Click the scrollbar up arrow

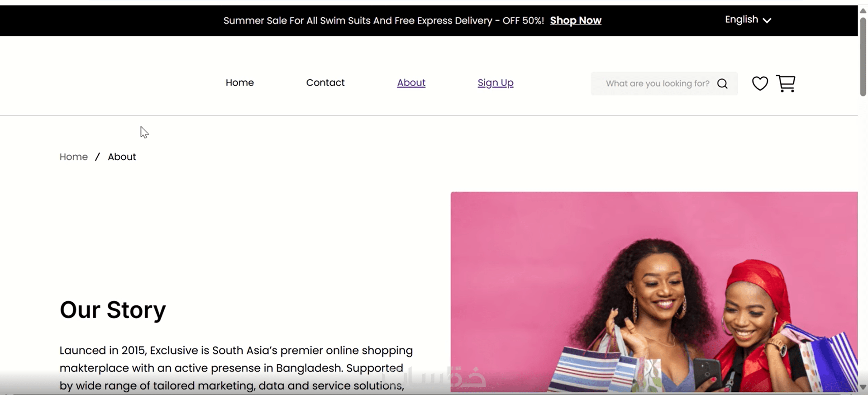(x=863, y=10)
